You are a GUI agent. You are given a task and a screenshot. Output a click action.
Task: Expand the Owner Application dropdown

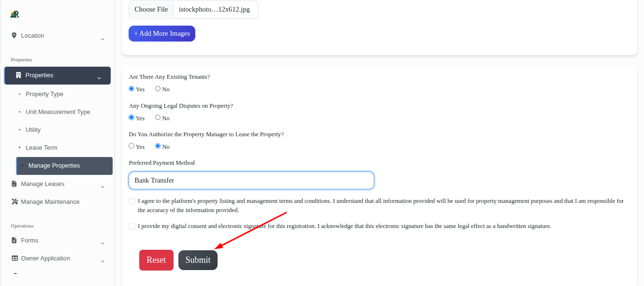click(102, 261)
